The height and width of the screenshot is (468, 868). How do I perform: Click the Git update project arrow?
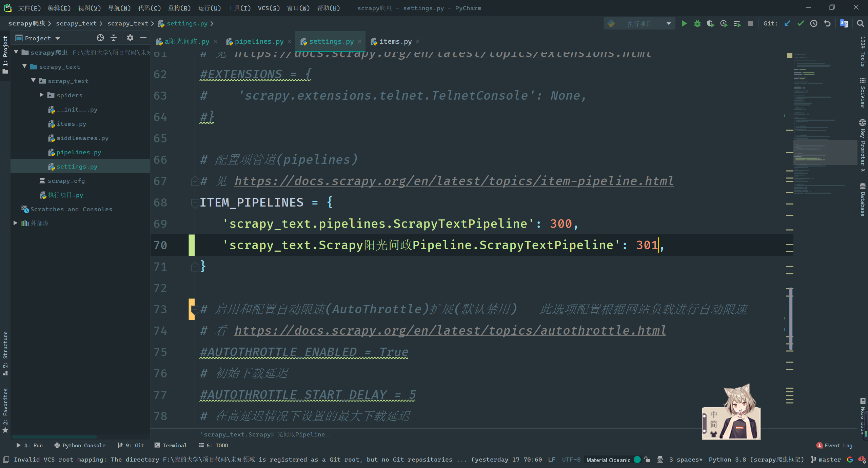(787, 23)
